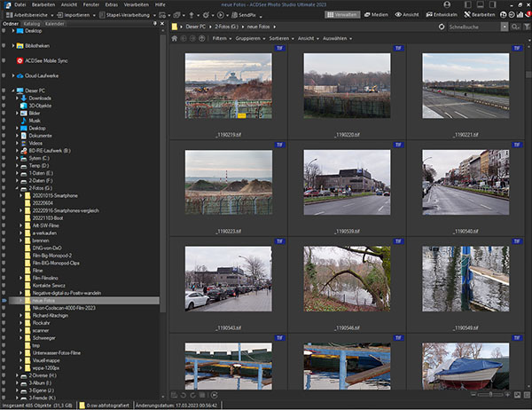Click the Importieren button
This screenshot has width=532, height=410.
click(76, 15)
